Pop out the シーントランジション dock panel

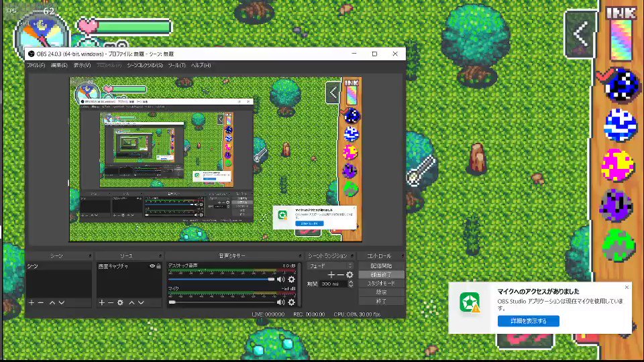(x=352, y=255)
